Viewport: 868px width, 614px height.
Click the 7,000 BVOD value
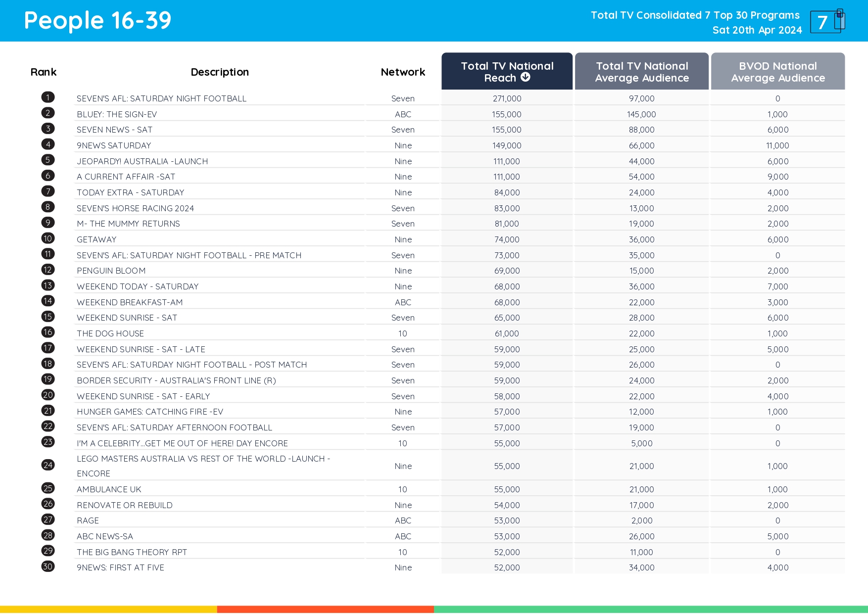click(778, 287)
